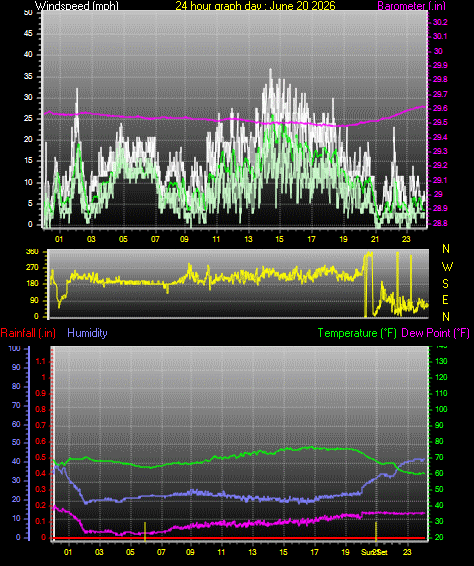474x566 pixels.
Task: Click the 360 wind direction scale value
Action: (32, 252)
